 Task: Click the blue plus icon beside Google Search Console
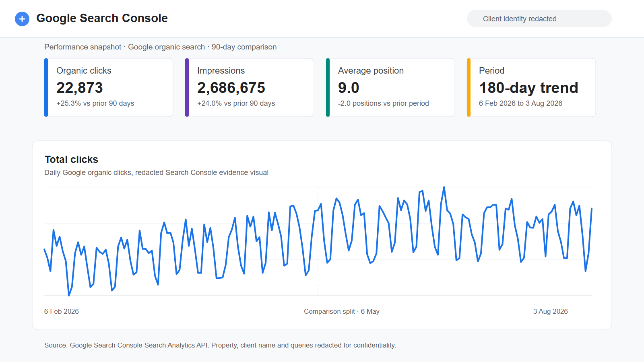[x=22, y=19]
